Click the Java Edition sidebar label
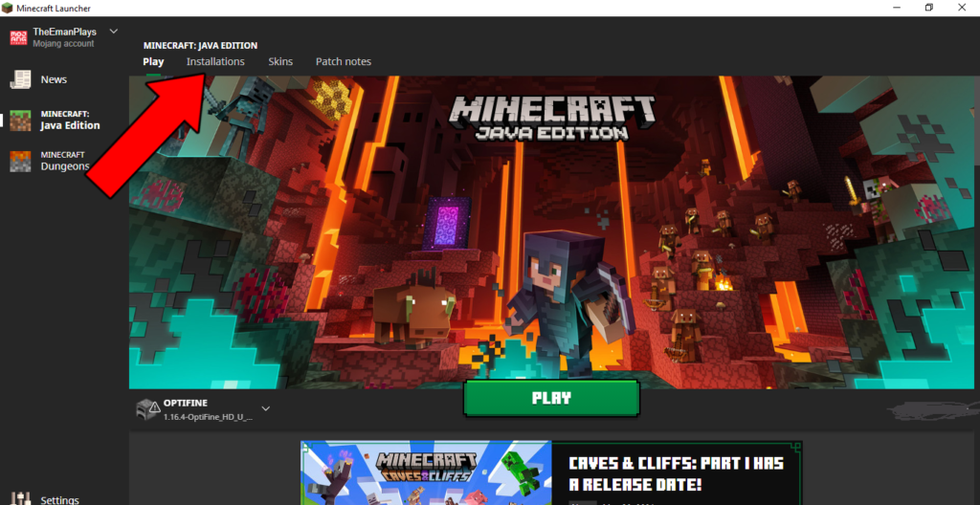Viewport: 980px width, 505px height. [x=70, y=120]
